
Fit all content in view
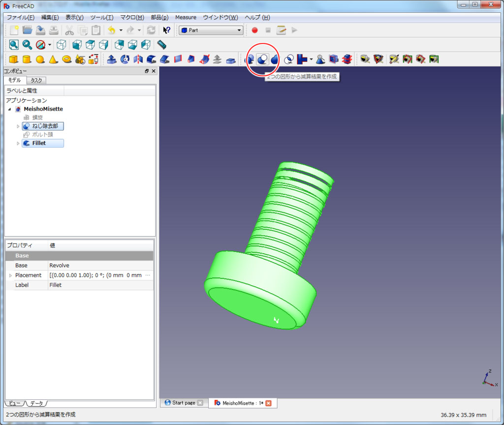[x=14, y=45]
